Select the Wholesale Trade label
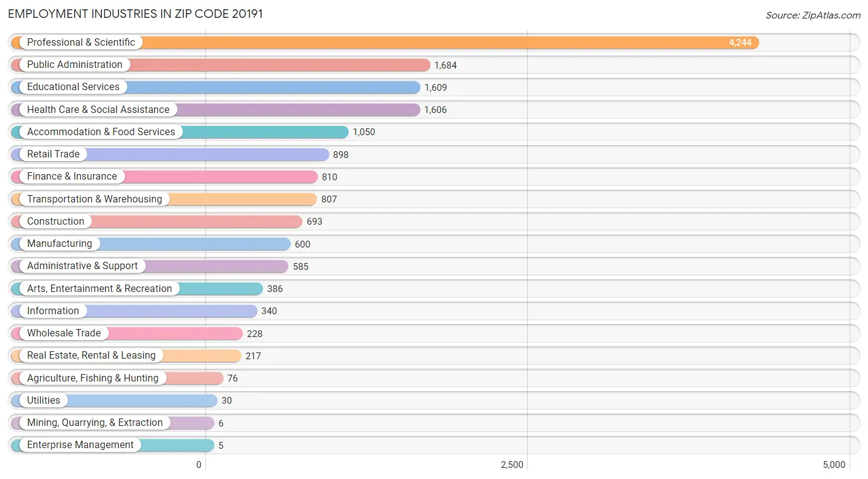This screenshot has height=479, width=868. point(64,333)
